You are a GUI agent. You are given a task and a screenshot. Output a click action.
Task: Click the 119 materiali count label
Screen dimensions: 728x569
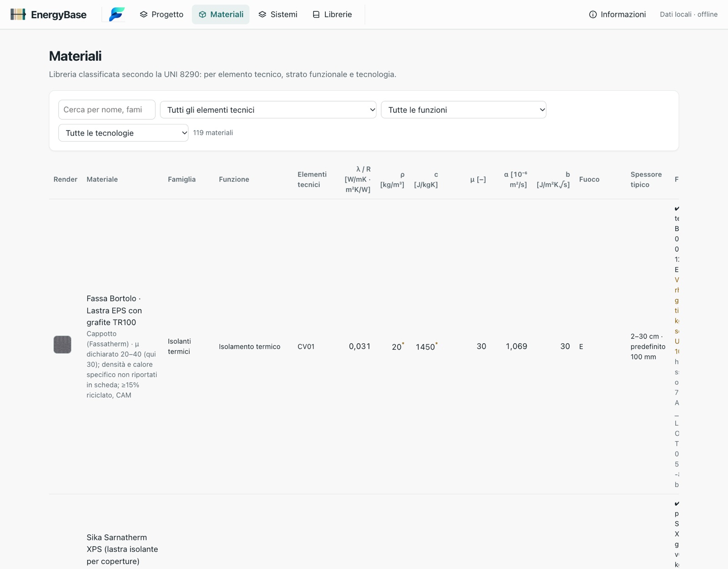coord(213,133)
